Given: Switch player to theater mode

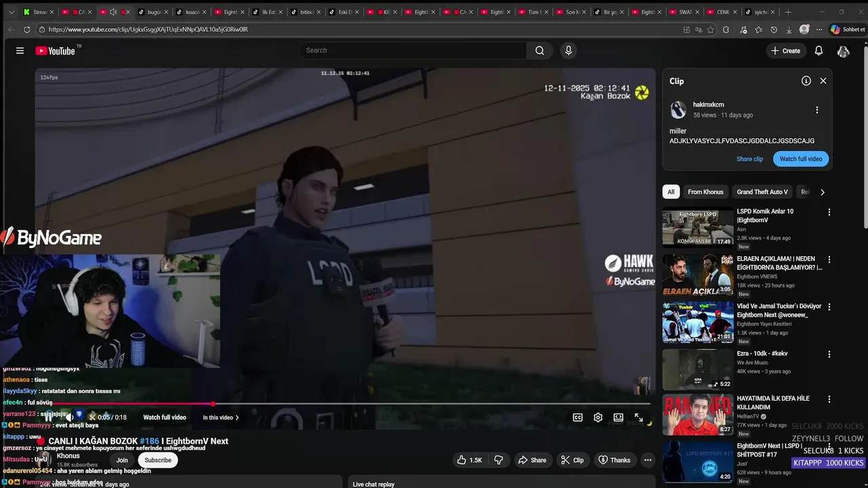Looking at the screenshot, I should click(618, 418).
